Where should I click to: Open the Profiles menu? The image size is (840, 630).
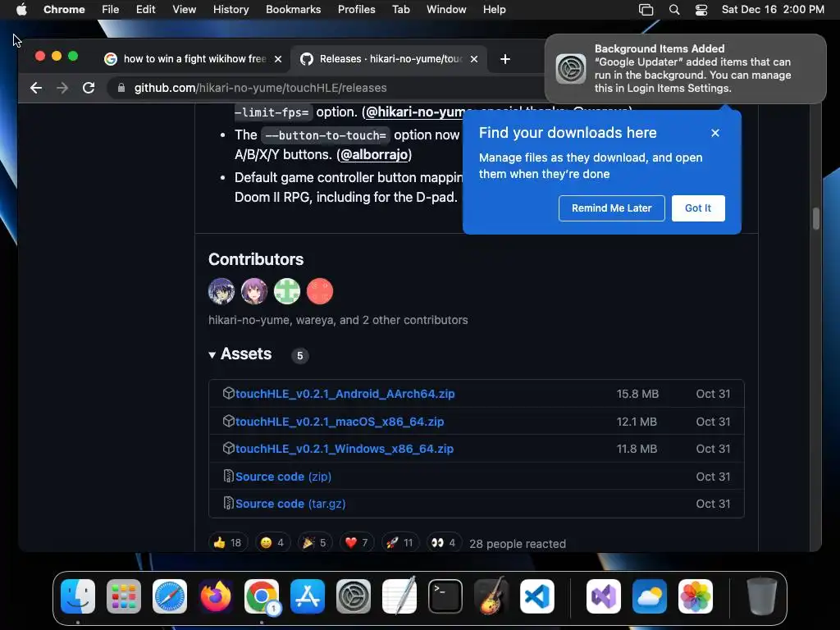click(x=356, y=10)
